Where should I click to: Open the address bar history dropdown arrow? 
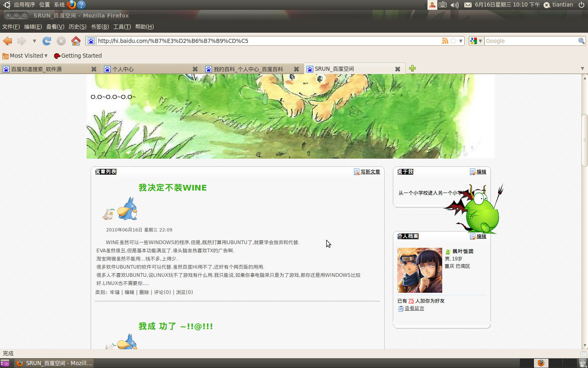click(x=461, y=41)
